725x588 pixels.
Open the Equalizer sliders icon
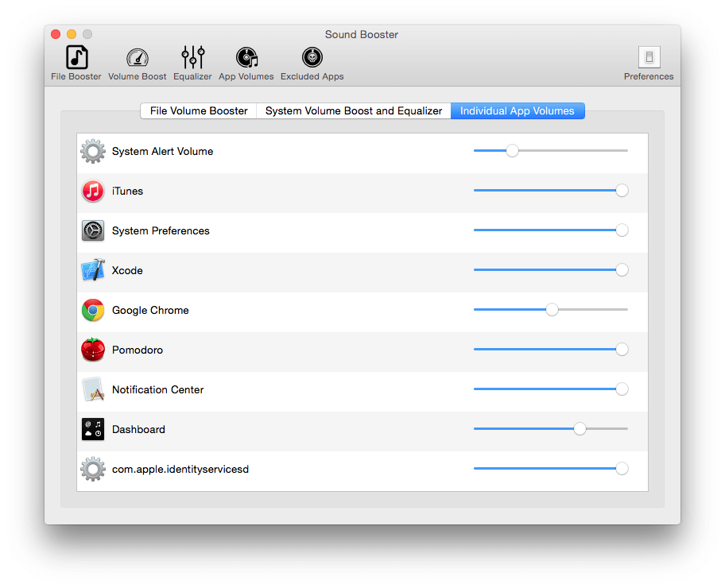click(x=193, y=57)
